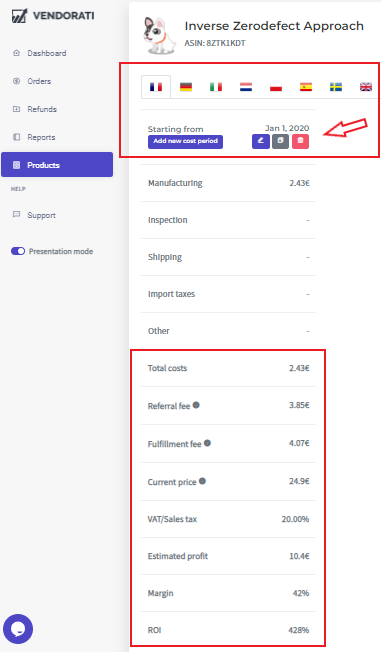Click the copy cost period icon
381x652 pixels.
(x=280, y=141)
